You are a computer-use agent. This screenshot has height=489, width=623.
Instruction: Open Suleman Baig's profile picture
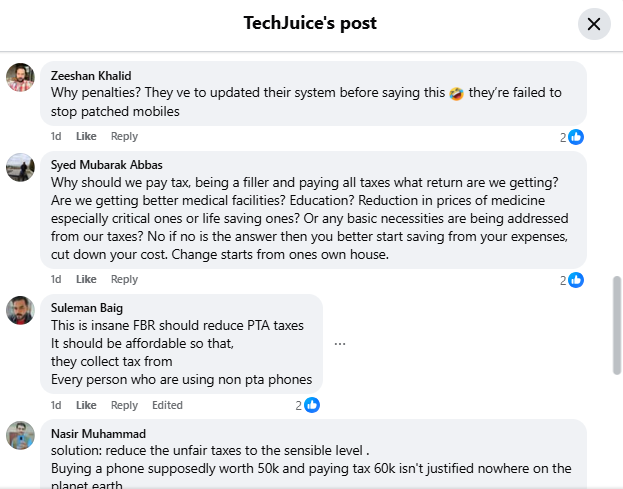20,310
